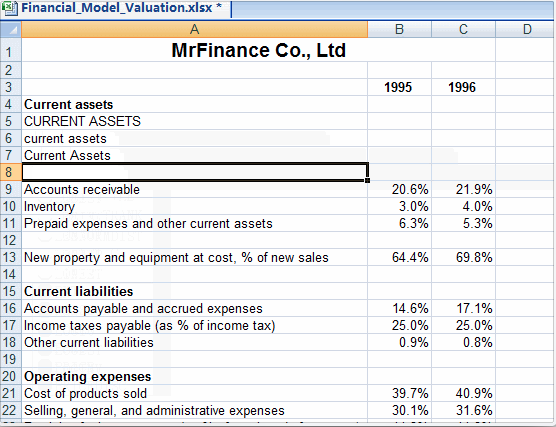Select 'Selling, general, and administrative expenses' cell

pyautogui.click(x=195, y=410)
